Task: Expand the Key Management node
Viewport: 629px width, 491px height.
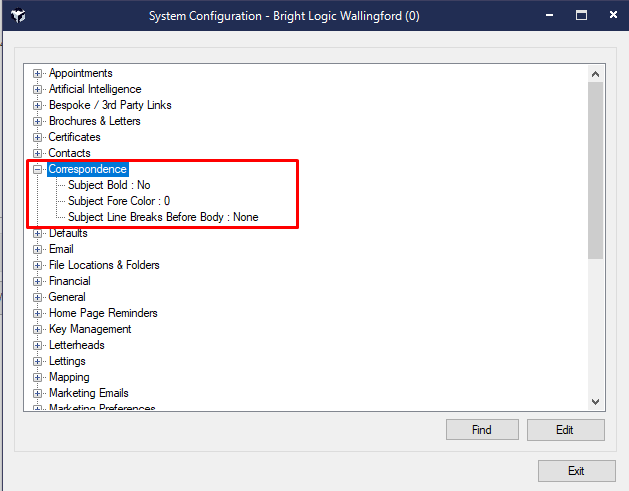Action: click(38, 329)
